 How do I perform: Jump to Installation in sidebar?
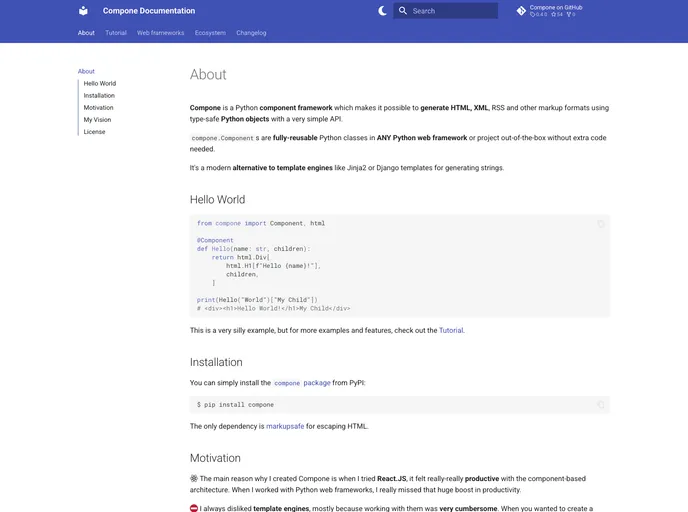(99, 96)
